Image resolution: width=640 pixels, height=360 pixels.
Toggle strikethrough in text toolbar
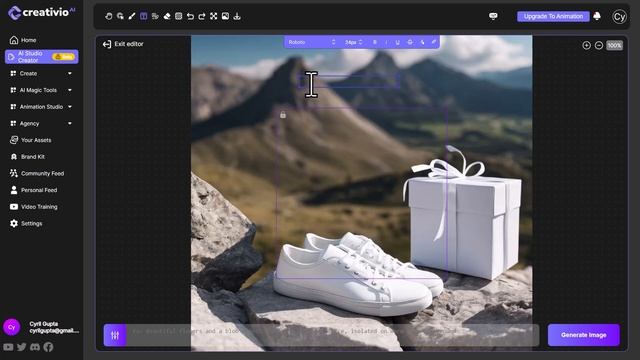pos(410,42)
